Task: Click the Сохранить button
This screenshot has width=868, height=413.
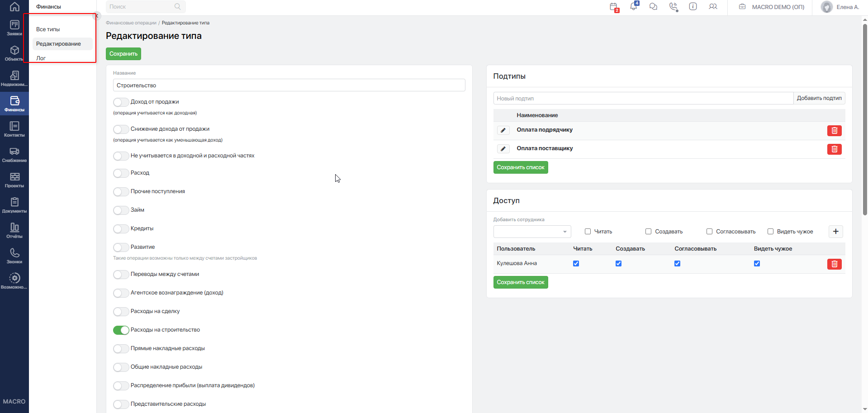Action: click(123, 54)
